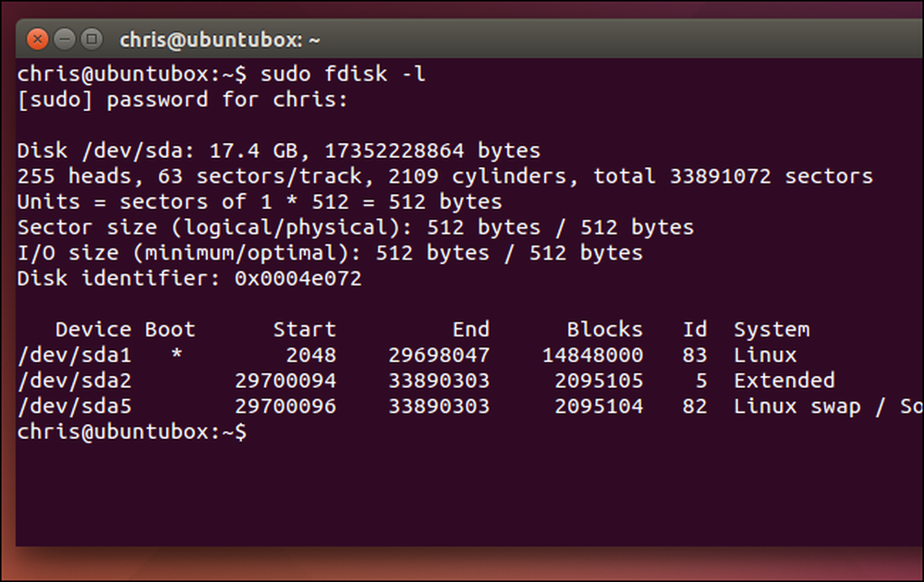
Task: Click the sudo fdisk -l command text
Action: 343,74
